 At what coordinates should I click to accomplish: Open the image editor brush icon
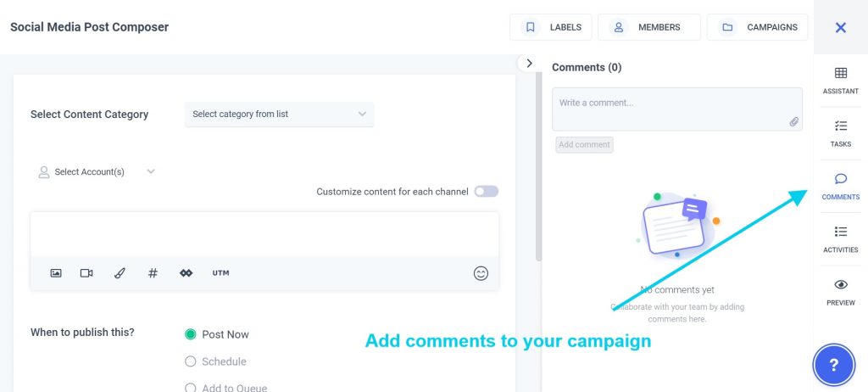[120, 273]
